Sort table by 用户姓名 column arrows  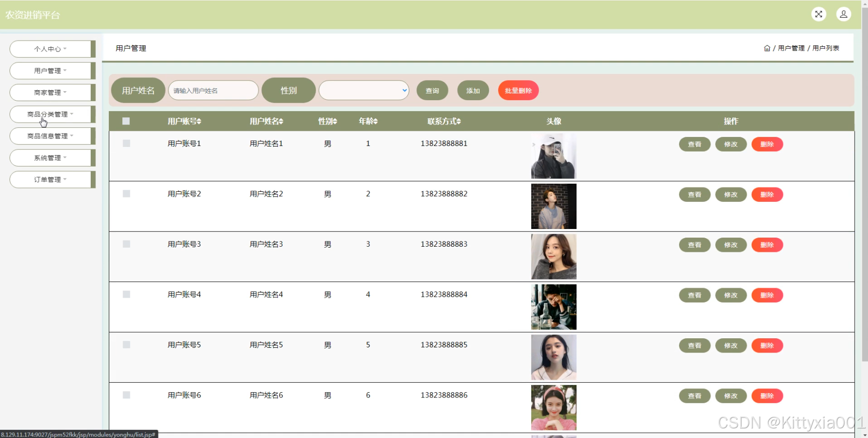(281, 122)
